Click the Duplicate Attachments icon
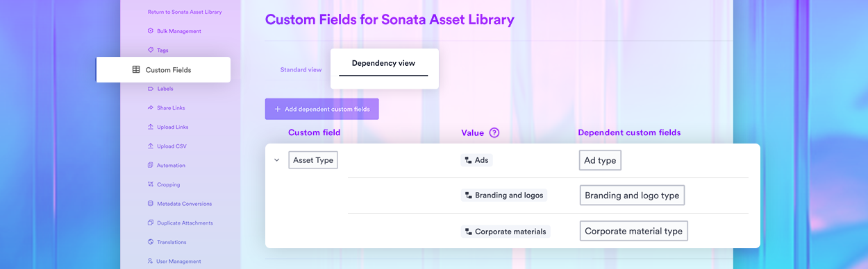This screenshot has width=868, height=269. point(151,223)
